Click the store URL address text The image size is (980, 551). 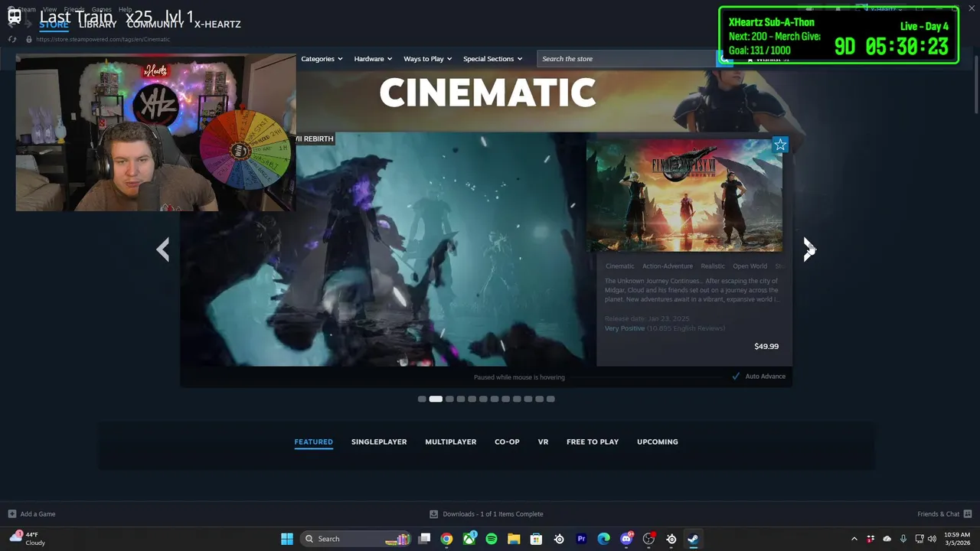pos(103,39)
